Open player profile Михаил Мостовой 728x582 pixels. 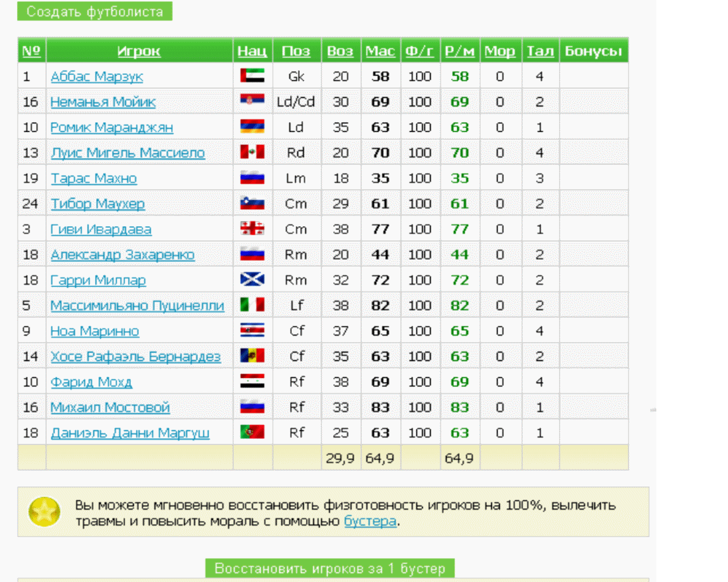110,408
